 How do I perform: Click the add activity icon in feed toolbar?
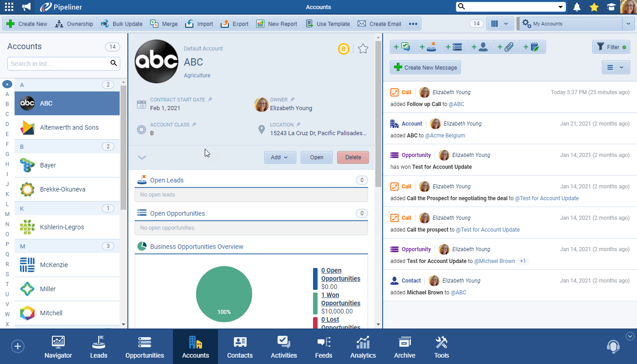(x=403, y=47)
